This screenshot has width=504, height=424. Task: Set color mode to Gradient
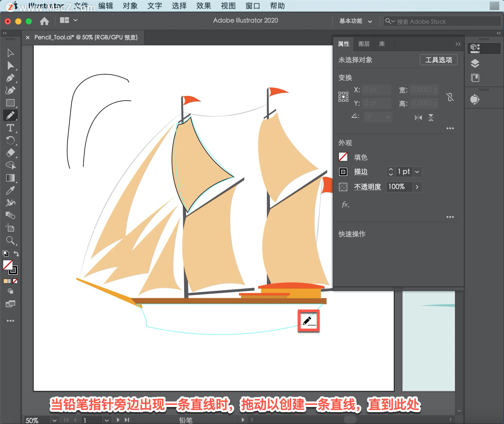(10, 281)
